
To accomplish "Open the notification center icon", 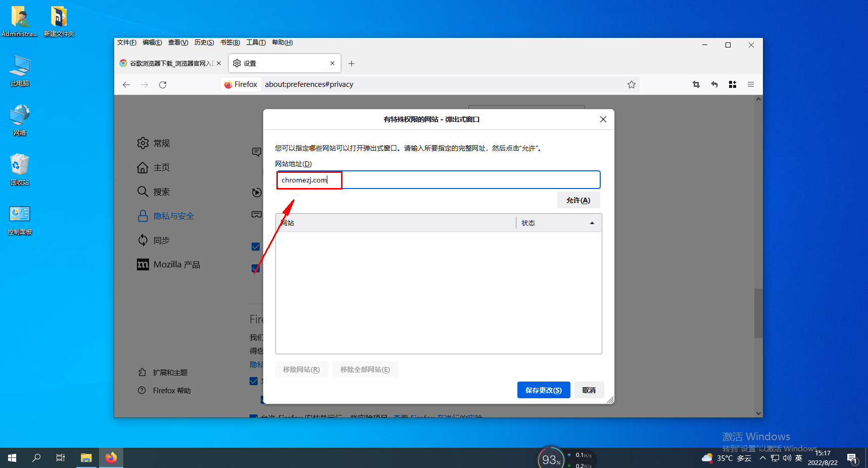I will (x=853, y=458).
